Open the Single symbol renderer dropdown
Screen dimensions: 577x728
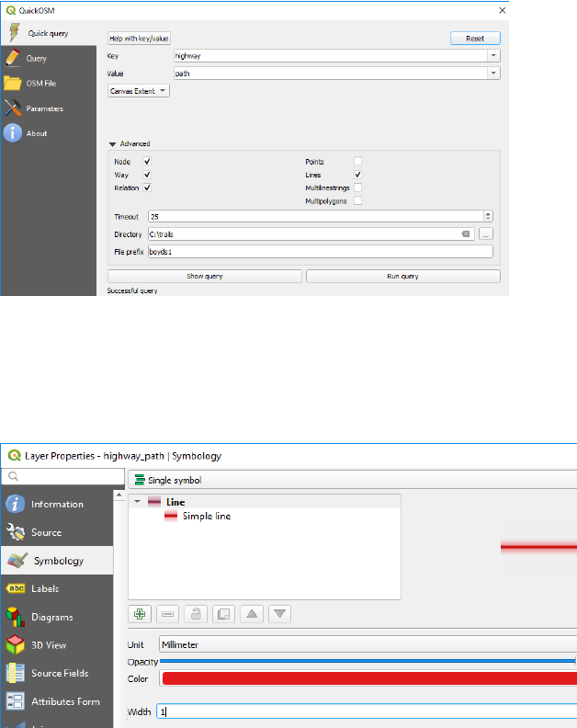click(352, 480)
